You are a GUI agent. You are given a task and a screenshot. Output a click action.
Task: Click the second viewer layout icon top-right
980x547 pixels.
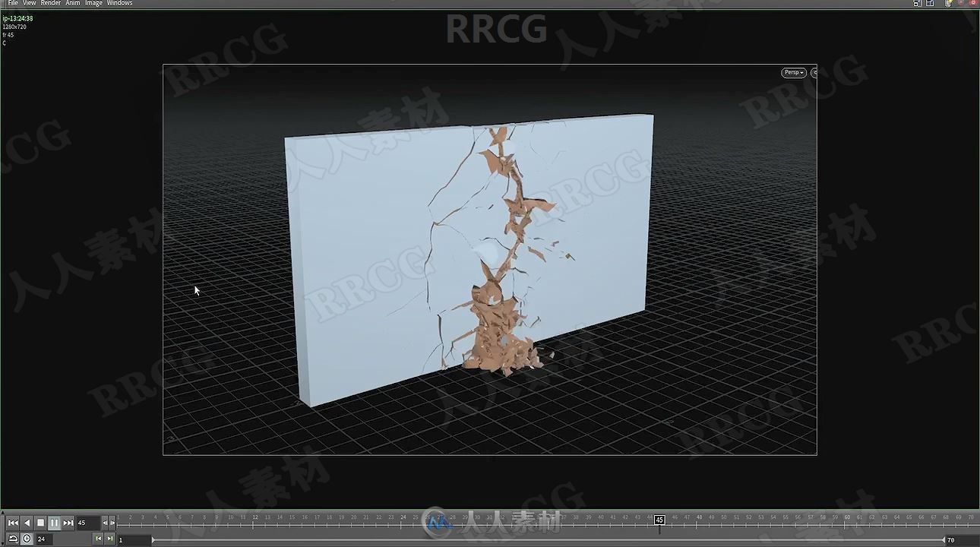pos(930,3)
